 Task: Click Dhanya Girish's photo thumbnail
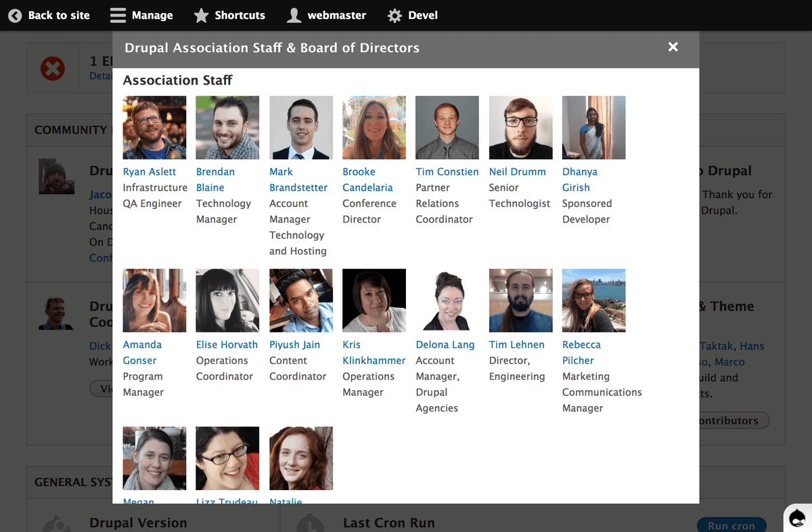593,127
